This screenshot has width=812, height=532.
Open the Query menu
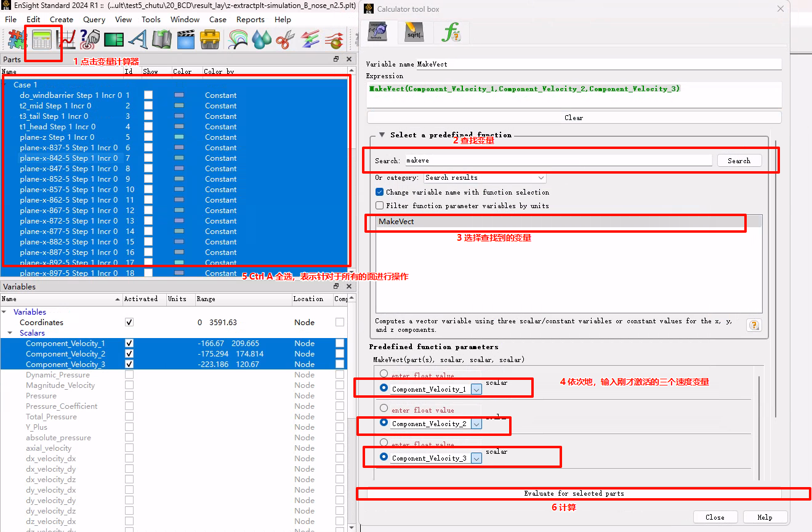94,20
